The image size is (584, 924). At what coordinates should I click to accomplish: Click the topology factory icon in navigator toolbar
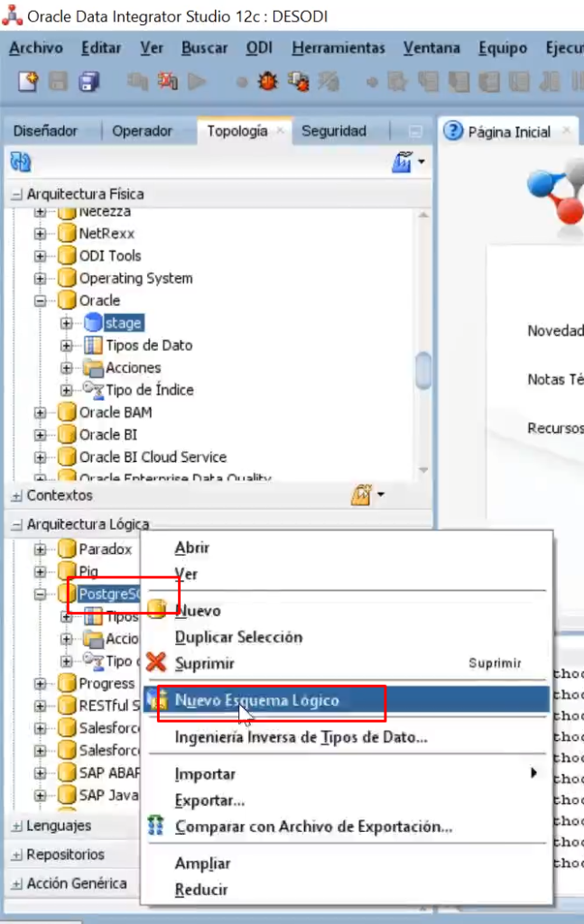pos(402,162)
